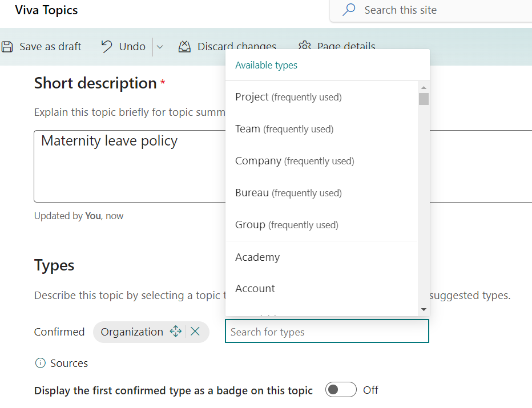The image size is (532, 408).
Task: Click the move icon on Organization chip
Action: (176, 332)
